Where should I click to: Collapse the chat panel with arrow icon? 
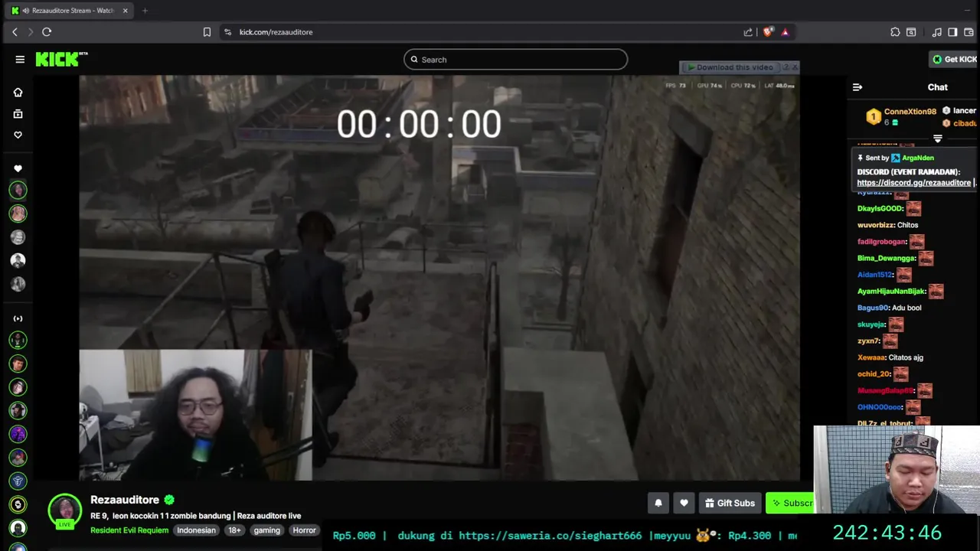click(x=857, y=87)
